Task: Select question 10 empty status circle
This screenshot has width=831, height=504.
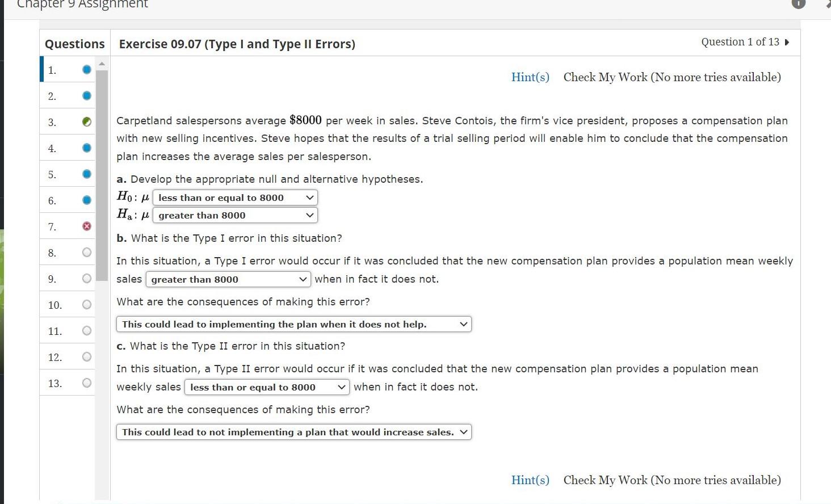Action: pyautogui.click(x=87, y=305)
